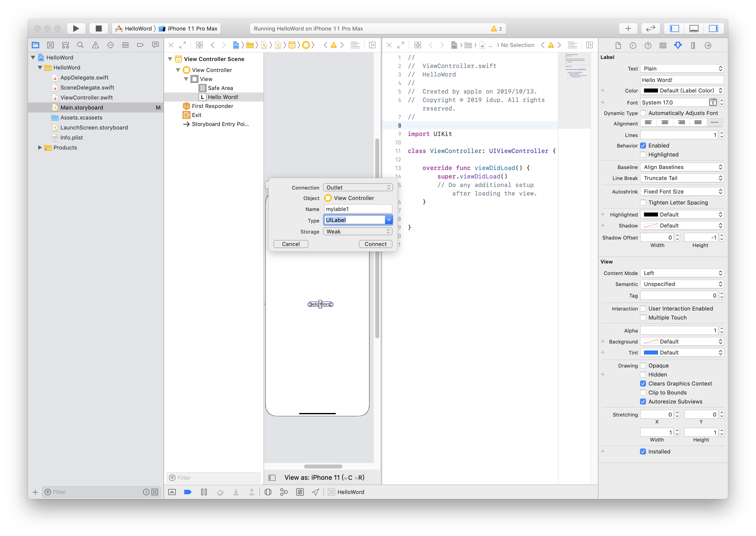Click the Run (play) button
This screenshot has width=756, height=536.
coord(76,28)
